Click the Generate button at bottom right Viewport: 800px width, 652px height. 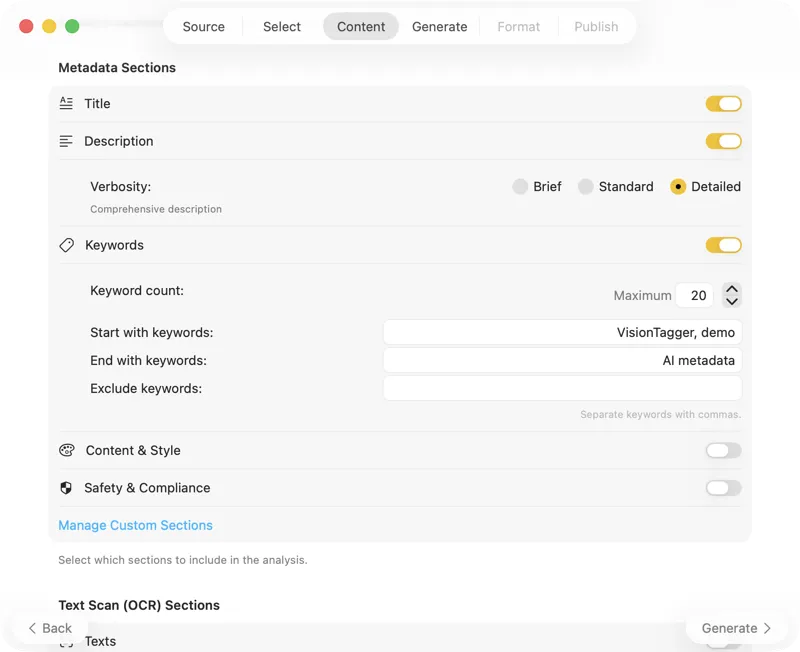click(x=736, y=629)
